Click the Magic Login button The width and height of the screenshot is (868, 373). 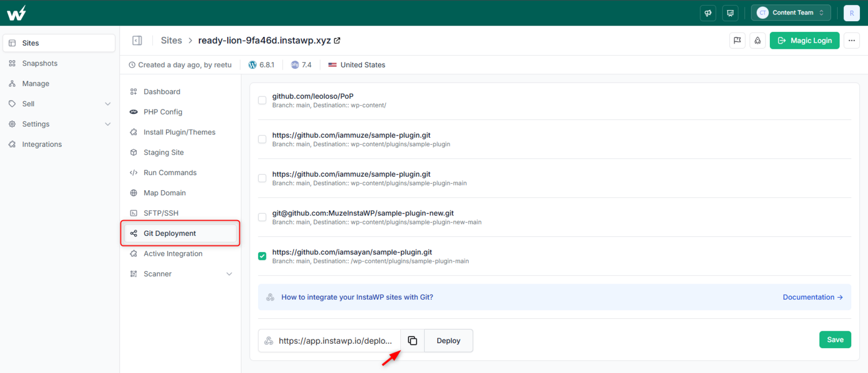point(805,41)
